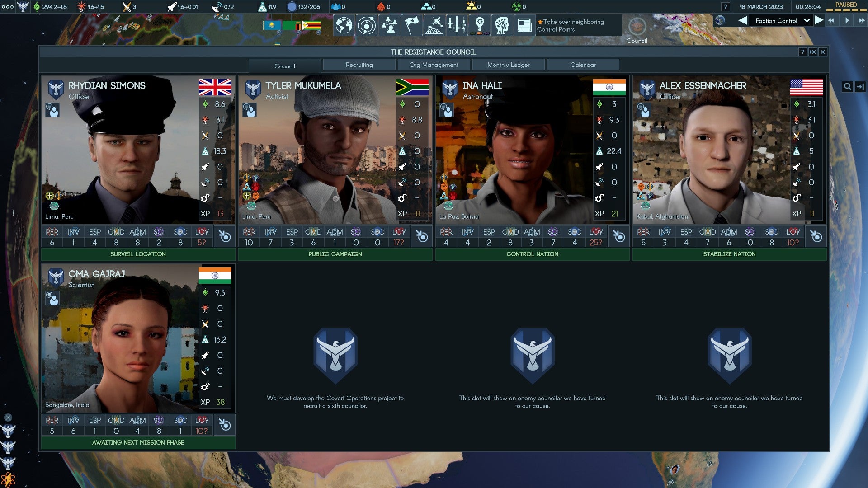Image resolution: width=868 pixels, height=488 pixels.
Task: Open the solar system view
Action: click(367, 26)
